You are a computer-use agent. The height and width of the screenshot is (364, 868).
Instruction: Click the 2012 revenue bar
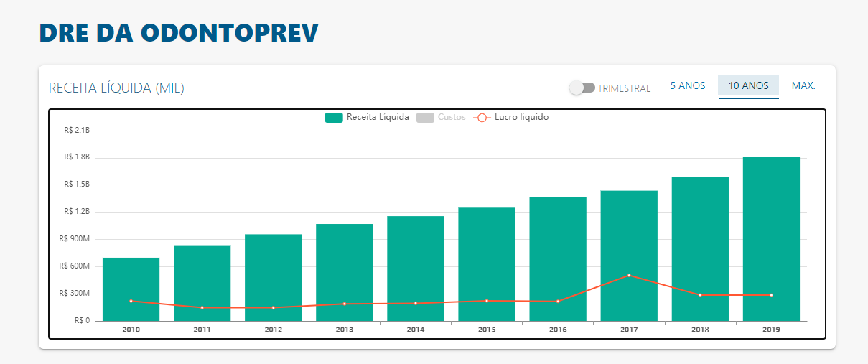click(273, 278)
